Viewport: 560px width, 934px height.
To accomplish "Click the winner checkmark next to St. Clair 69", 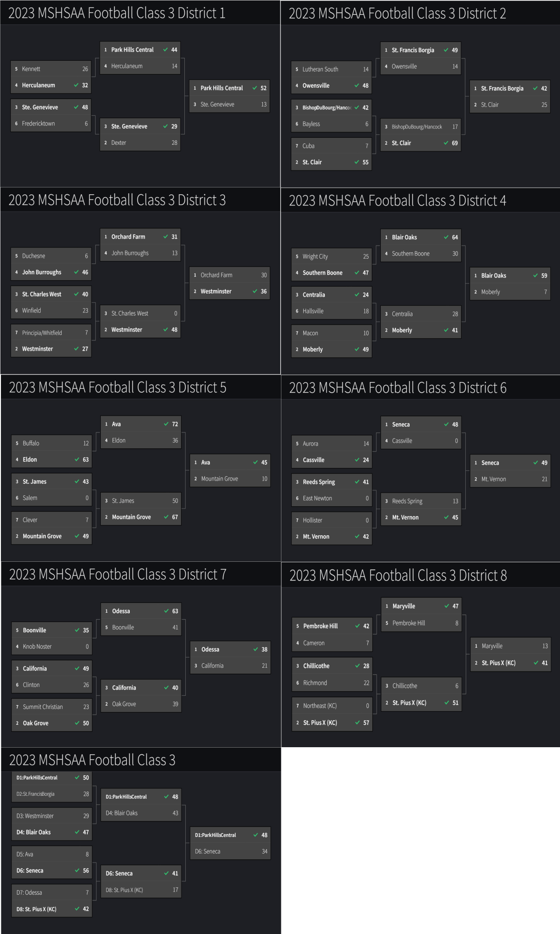I will pyautogui.click(x=446, y=143).
